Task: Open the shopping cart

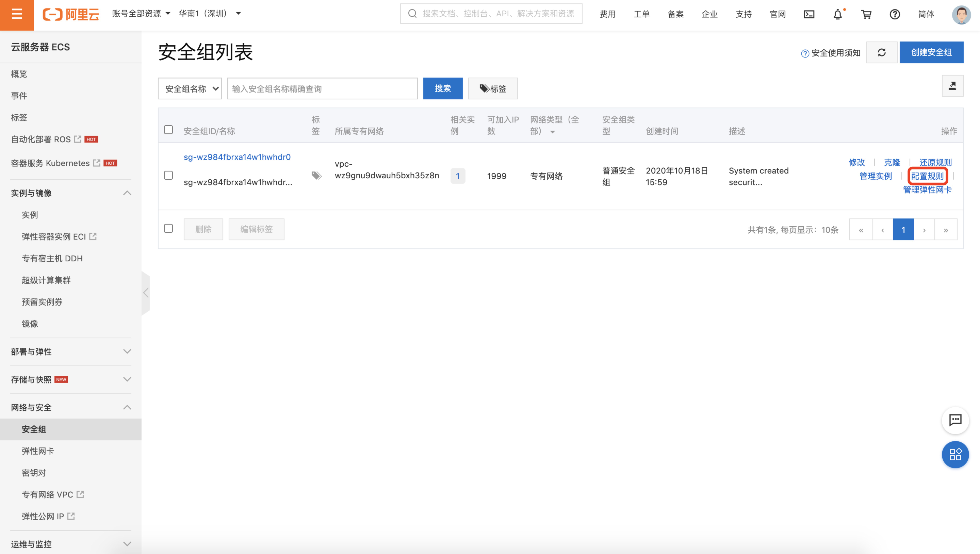Action: pos(866,14)
